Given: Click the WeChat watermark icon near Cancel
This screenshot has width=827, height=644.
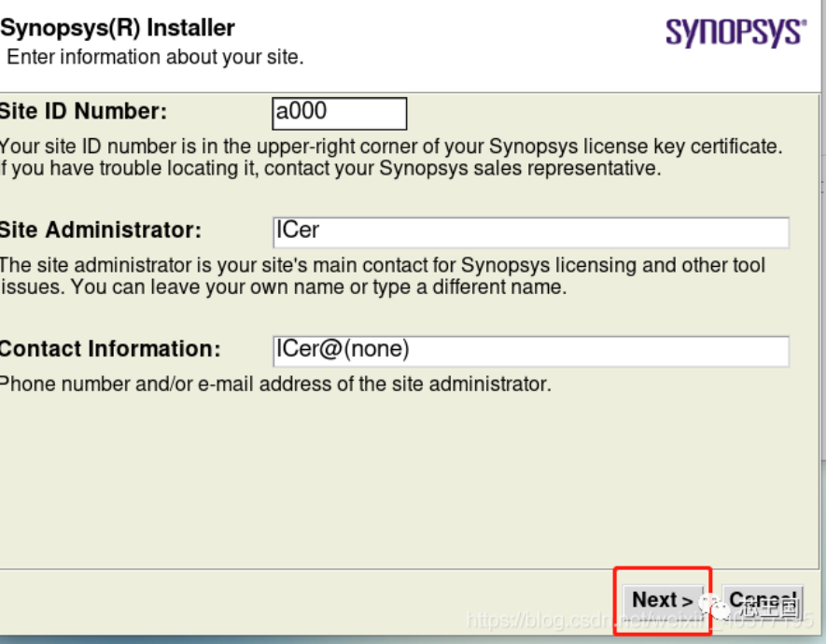Looking at the screenshot, I should pyautogui.click(x=721, y=607).
